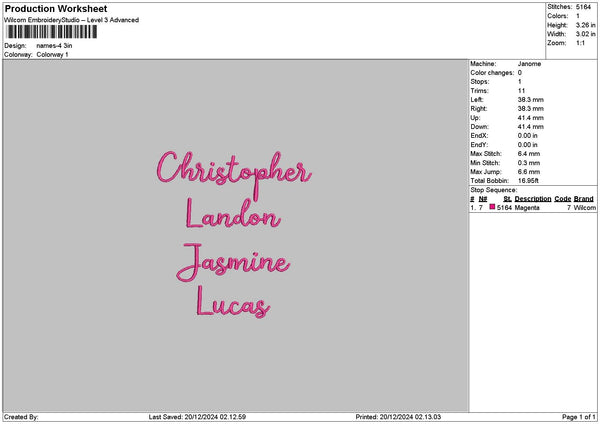
Task: Click the Wilcom EmbroideryStudio subtitle
Action: [71, 20]
